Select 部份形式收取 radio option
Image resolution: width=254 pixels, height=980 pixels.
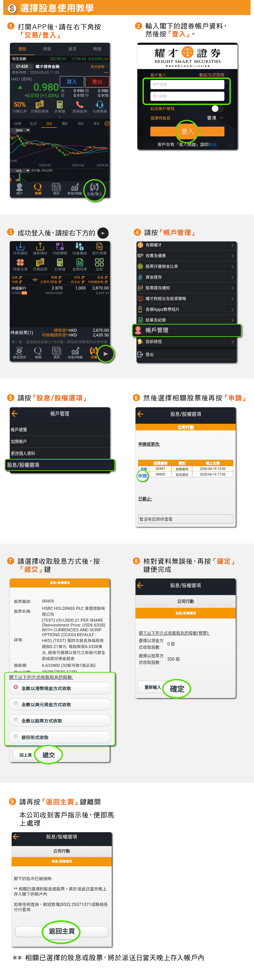pyautogui.click(x=59, y=737)
